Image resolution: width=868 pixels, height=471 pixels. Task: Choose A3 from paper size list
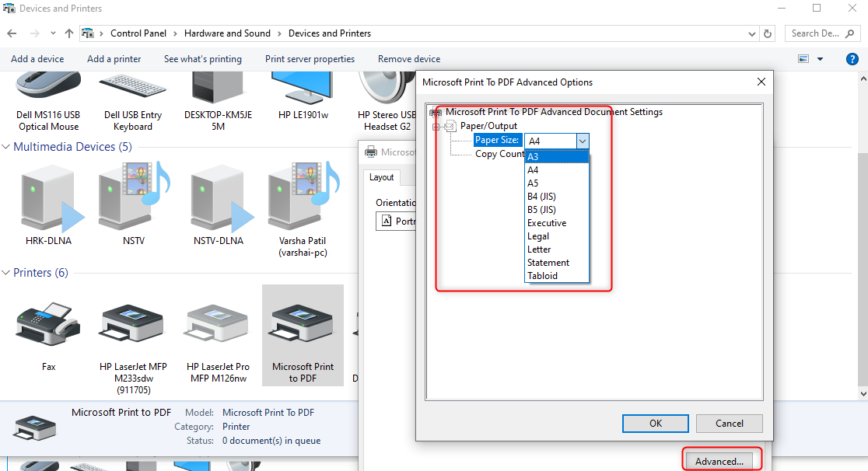556,157
